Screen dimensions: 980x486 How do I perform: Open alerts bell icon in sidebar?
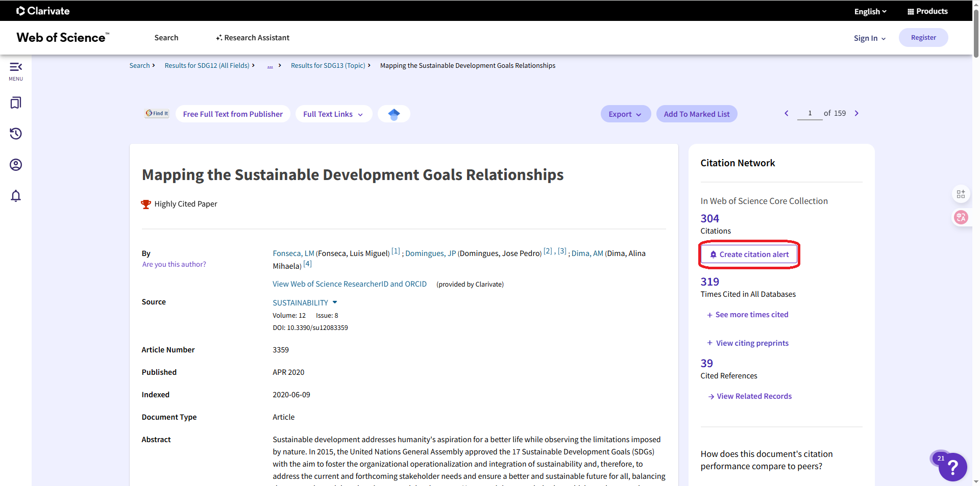(16, 196)
